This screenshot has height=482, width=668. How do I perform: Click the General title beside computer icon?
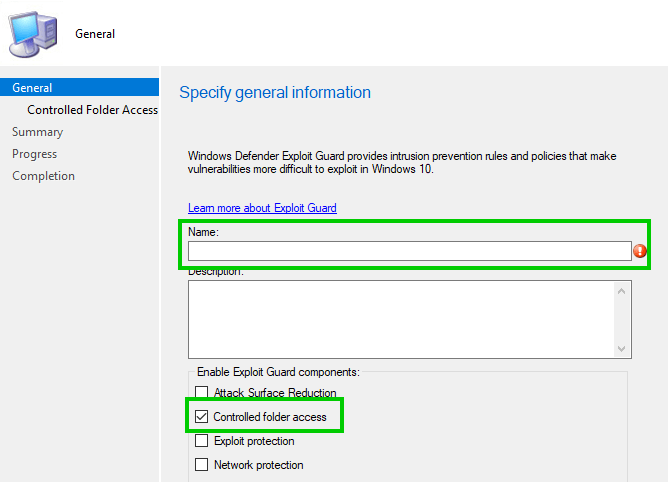(95, 34)
